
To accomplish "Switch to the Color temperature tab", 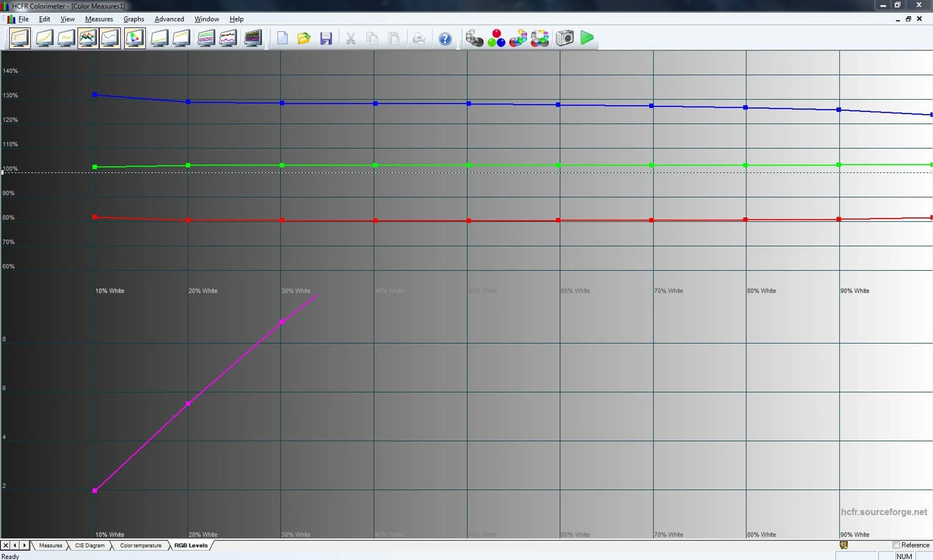I will coord(140,545).
